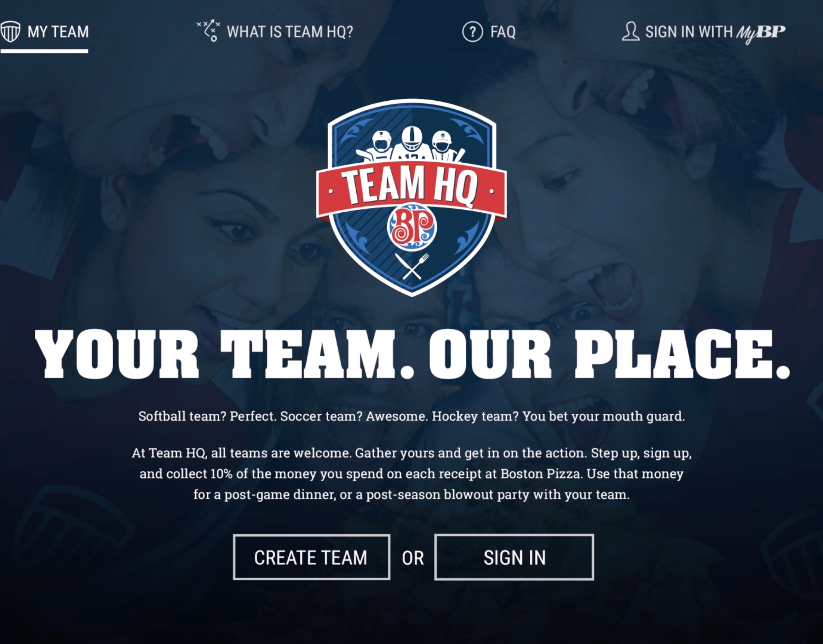Image resolution: width=823 pixels, height=644 pixels.
Task: Choose the SIGN IN button below the text
Action: pos(514,557)
